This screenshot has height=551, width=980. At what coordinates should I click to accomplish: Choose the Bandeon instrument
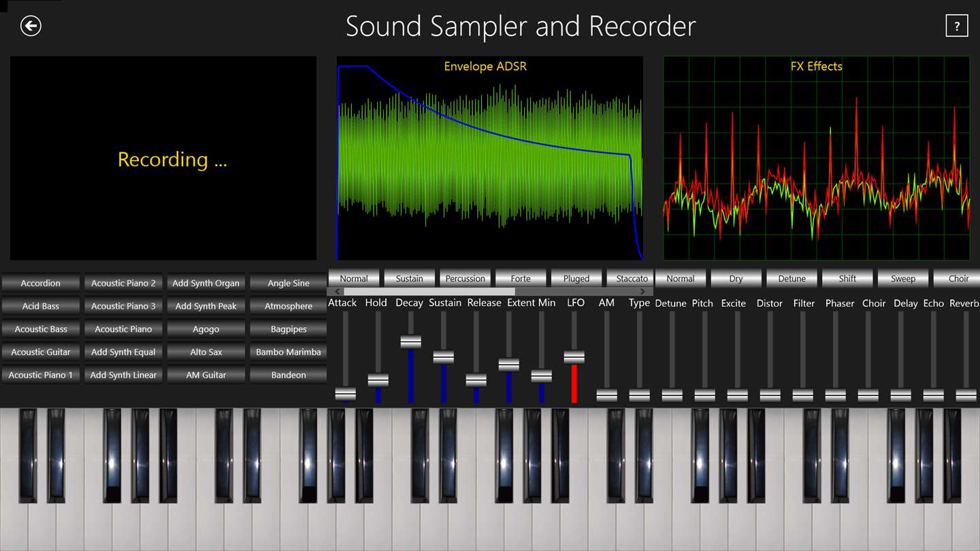(x=289, y=375)
